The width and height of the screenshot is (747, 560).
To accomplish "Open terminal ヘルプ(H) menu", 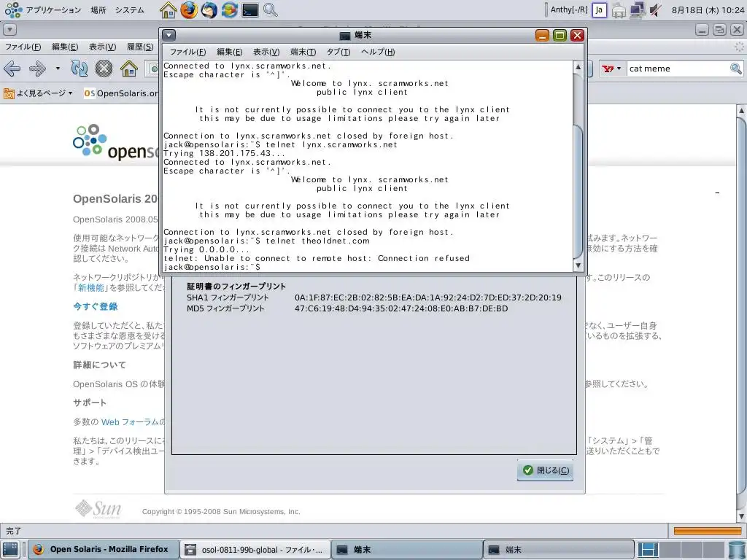I will point(378,52).
